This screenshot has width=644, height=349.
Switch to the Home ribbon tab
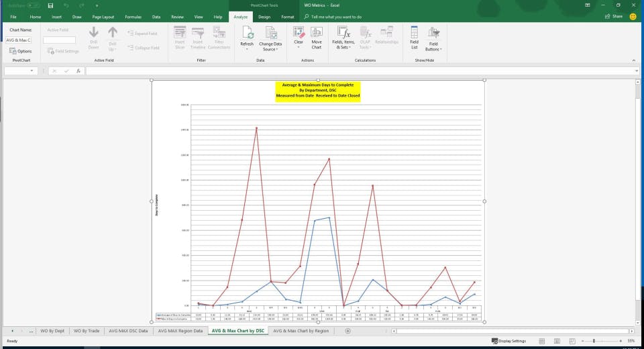coord(36,17)
